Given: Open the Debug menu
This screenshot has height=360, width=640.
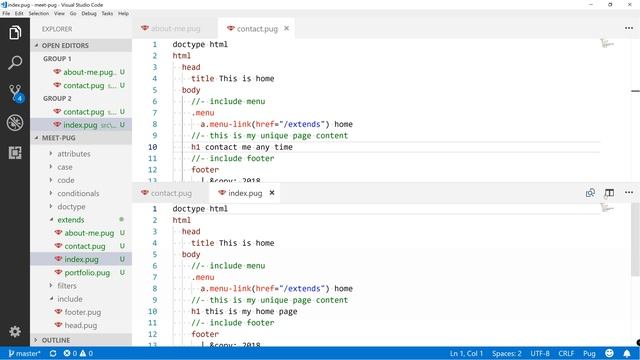Looking at the screenshot, I should 89,13.
